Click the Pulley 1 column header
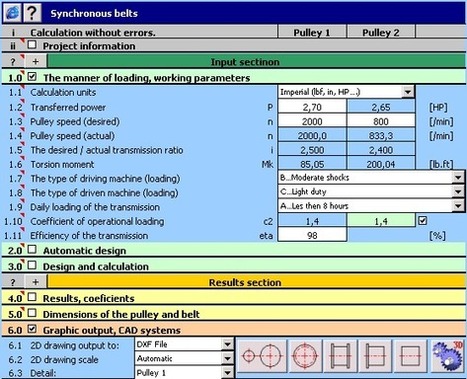 coord(312,32)
